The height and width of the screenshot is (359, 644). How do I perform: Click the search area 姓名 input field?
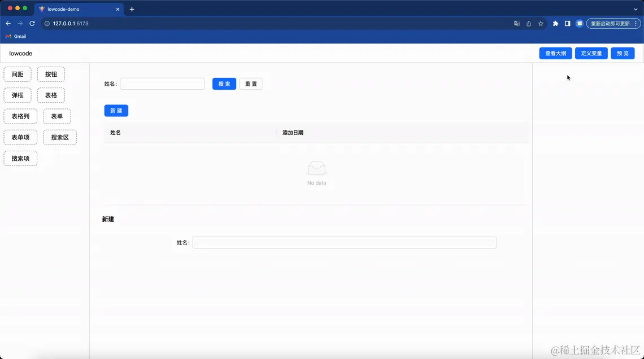(x=162, y=84)
